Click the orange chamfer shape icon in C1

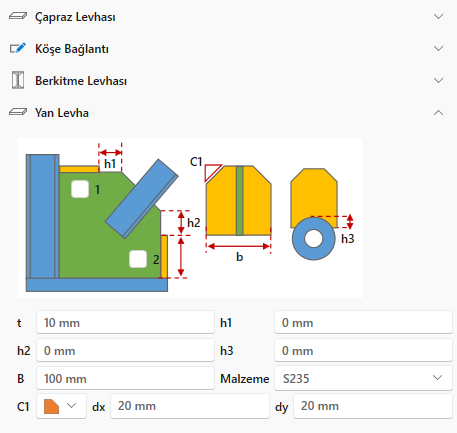click(x=51, y=406)
